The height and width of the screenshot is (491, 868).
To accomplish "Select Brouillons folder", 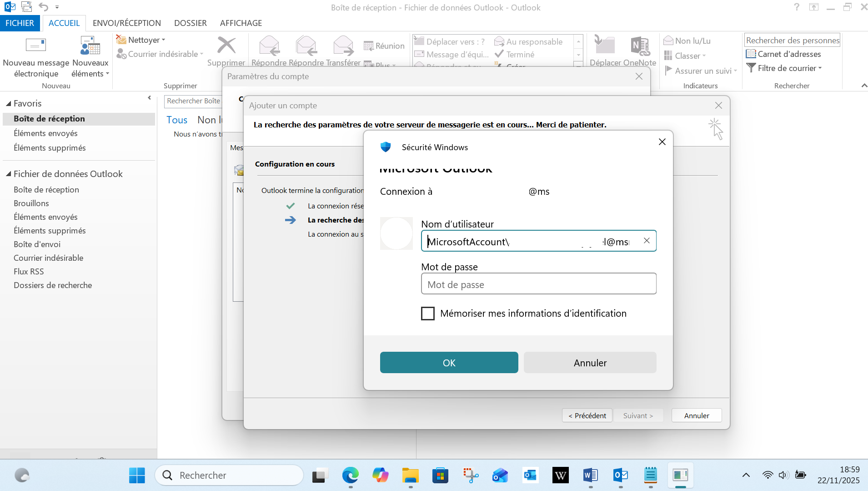I will 31,203.
